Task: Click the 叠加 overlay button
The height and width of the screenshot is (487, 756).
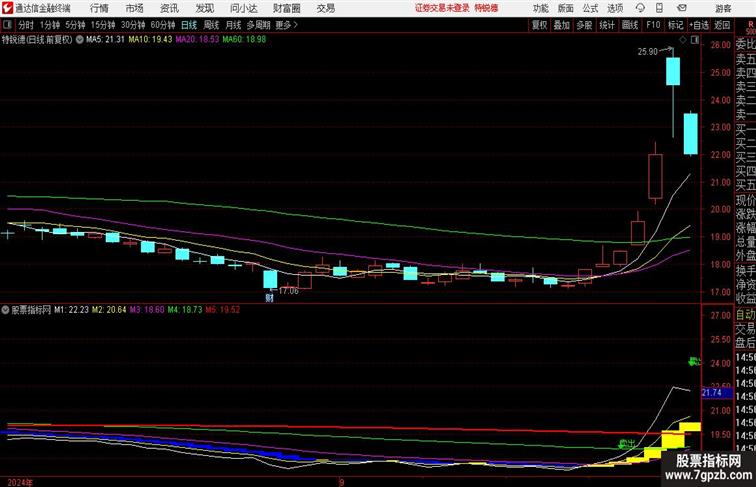Action: [562, 25]
